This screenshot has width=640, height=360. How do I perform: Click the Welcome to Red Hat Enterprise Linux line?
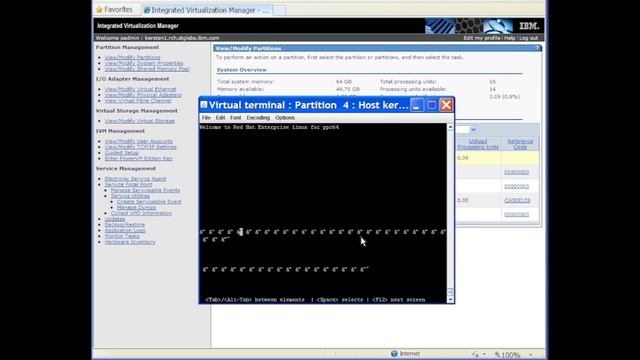[x=269, y=127]
